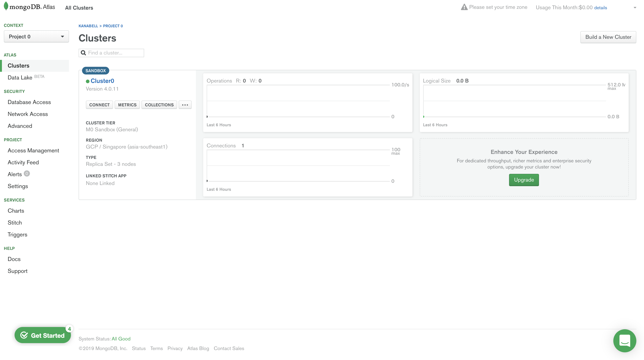
Task: Open the Project 0 context dropdown
Action: (36, 36)
